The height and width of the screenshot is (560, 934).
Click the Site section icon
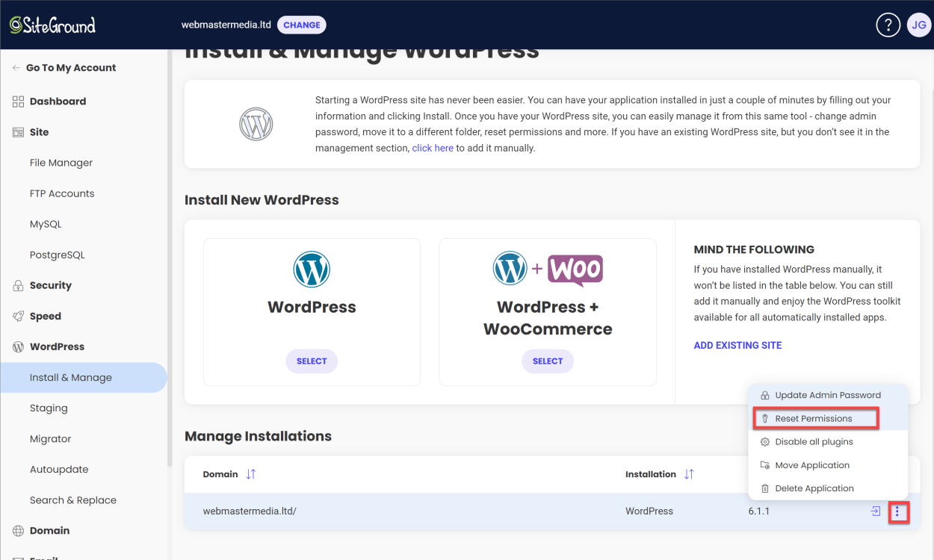(18, 132)
